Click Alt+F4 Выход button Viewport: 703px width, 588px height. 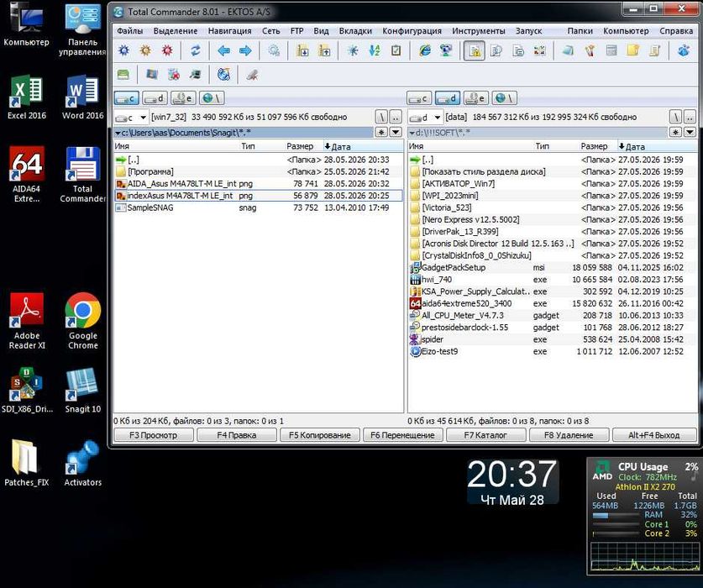click(x=654, y=435)
